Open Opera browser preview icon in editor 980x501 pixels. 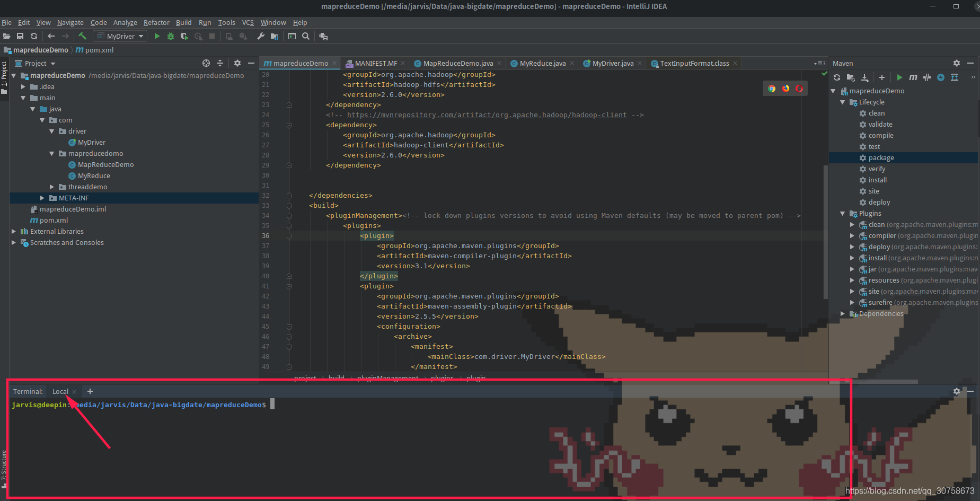[x=799, y=89]
